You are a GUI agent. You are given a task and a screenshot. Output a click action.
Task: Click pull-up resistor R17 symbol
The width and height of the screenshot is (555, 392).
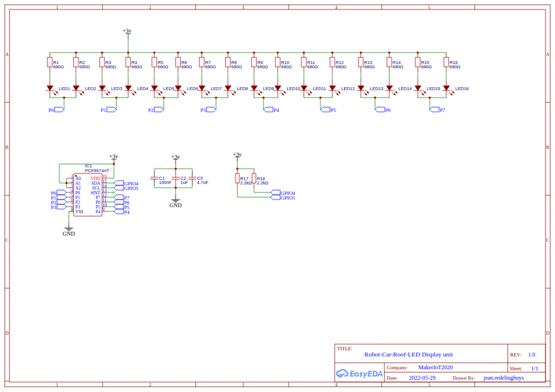point(237,178)
